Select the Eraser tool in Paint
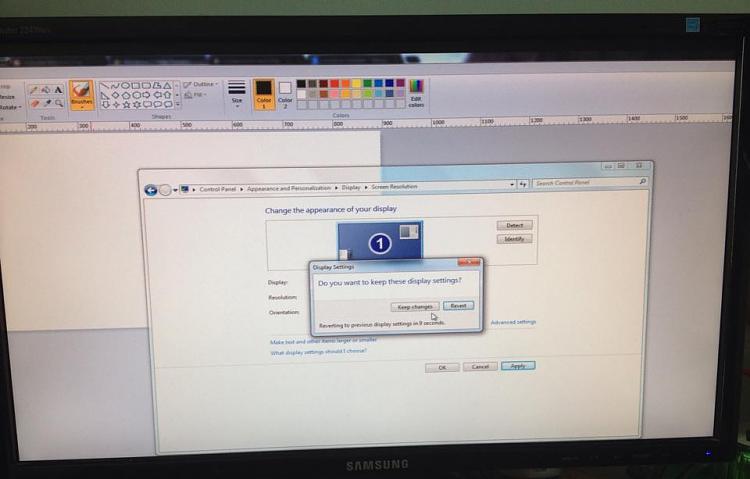 (x=35, y=104)
